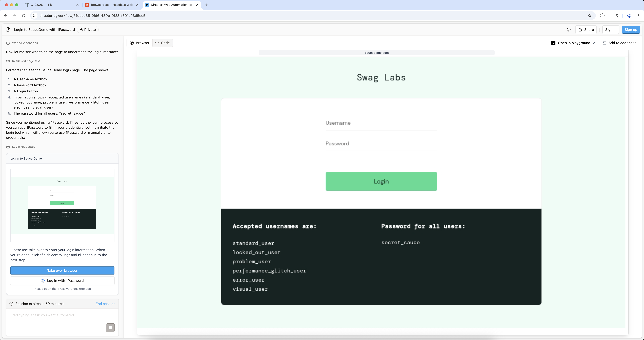Click the Director compass logo

[8, 30]
